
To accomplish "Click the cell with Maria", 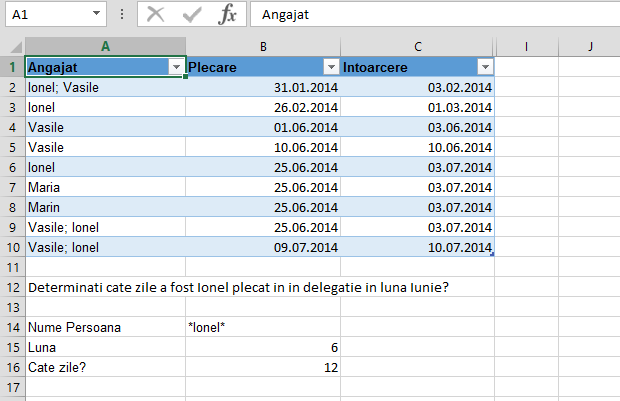I will (x=105, y=187).
